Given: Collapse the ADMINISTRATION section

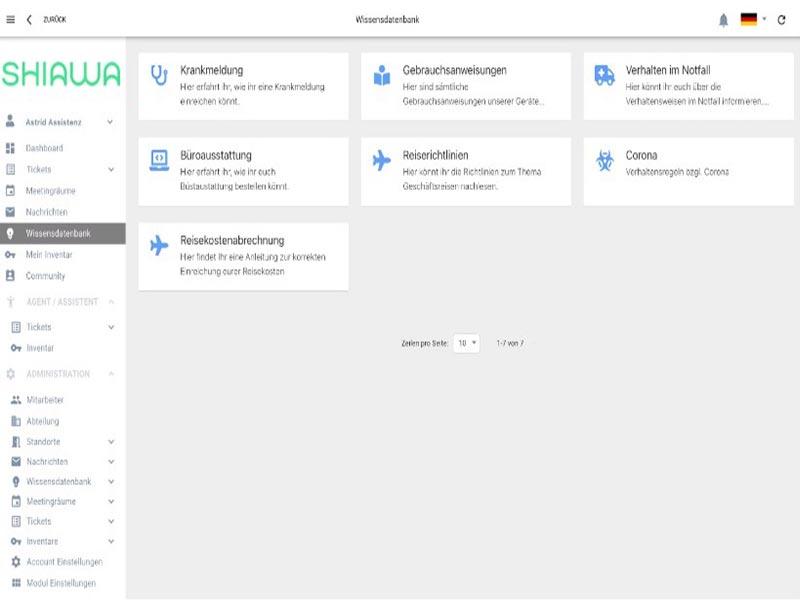Looking at the screenshot, I should [112, 374].
